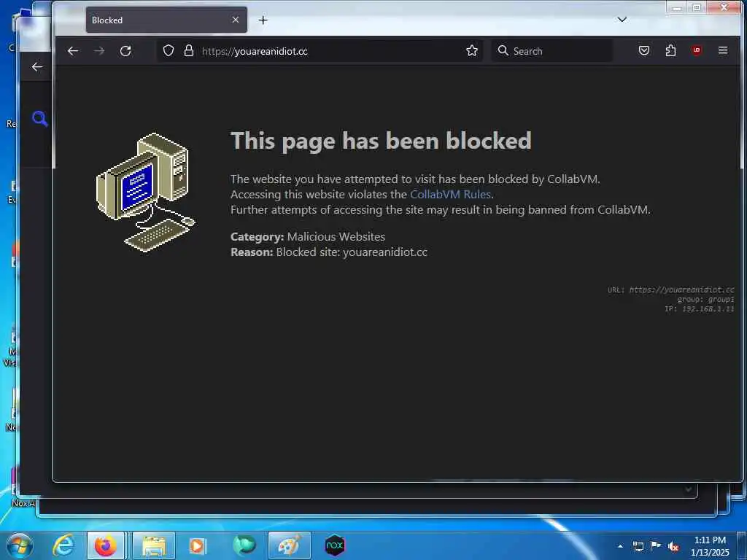The image size is (747, 560).
Task: Open Paint from the taskbar
Action: [290, 545]
